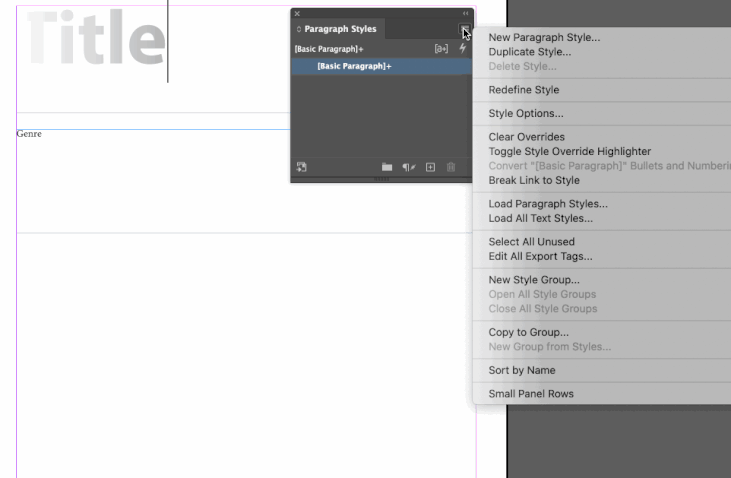Click the Delete style trash icon
This screenshot has width=731, height=478.
[451, 167]
